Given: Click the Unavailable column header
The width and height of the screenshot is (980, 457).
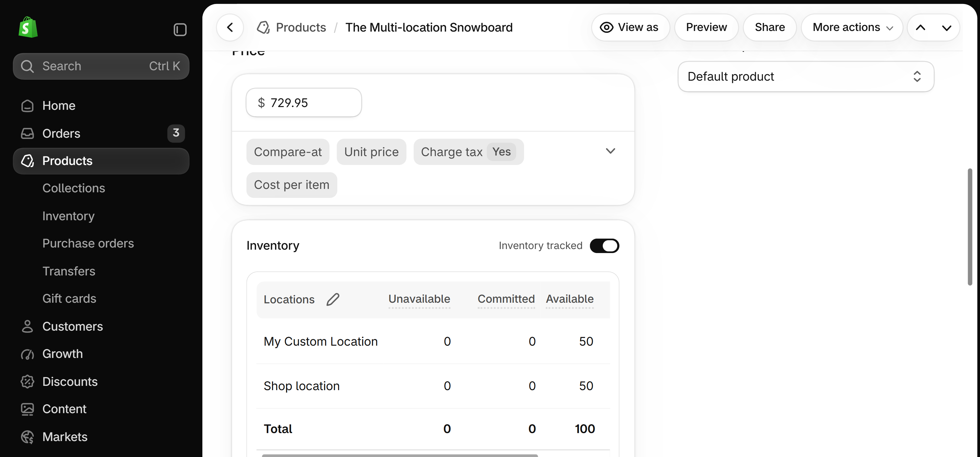Looking at the screenshot, I should click(x=419, y=299).
